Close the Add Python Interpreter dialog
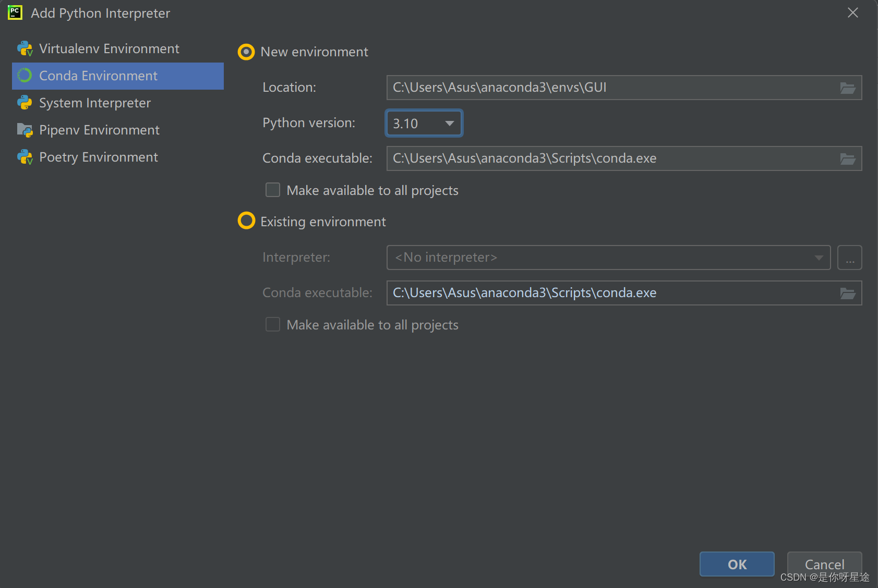This screenshot has width=878, height=588. pyautogui.click(x=853, y=13)
